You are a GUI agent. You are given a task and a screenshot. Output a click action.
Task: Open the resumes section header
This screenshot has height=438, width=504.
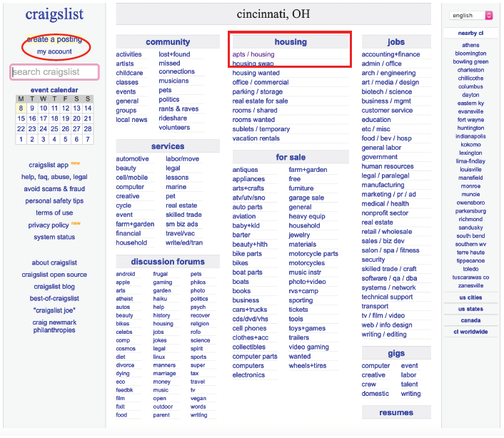pyautogui.click(x=396, y=412)
